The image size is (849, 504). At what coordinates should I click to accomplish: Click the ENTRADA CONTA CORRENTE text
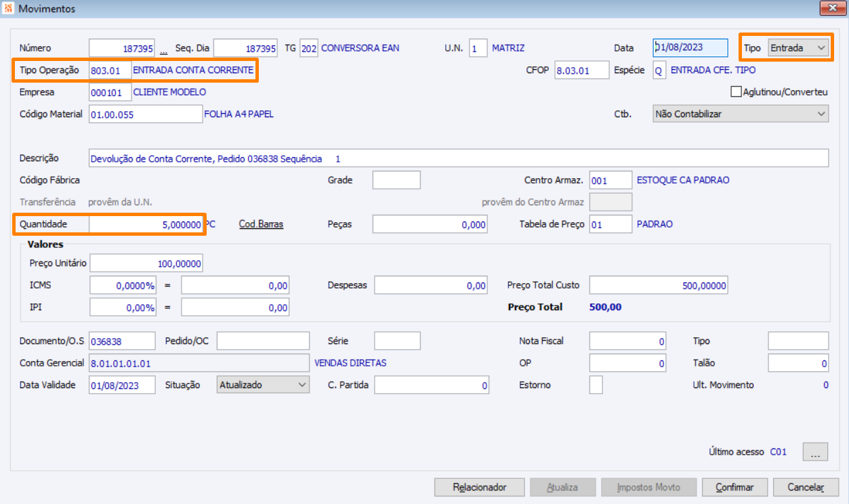click(x=192, y=70)
